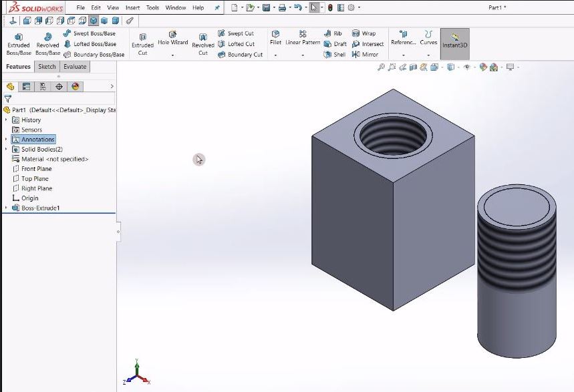Image resolution: width=574 pixels, height=392 pixels.
Task: Click the Rebuild traffic light icon
Action: [x=330, y=8]
